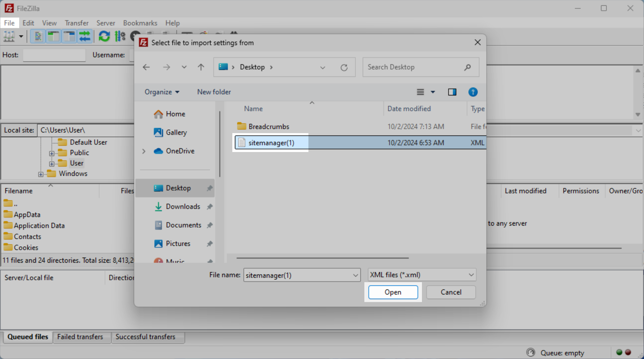Image resolution: width=644 pixels, height=359 pixels.
Task: Expand OneDrive in the navigation pane
Action: [144, 151]
